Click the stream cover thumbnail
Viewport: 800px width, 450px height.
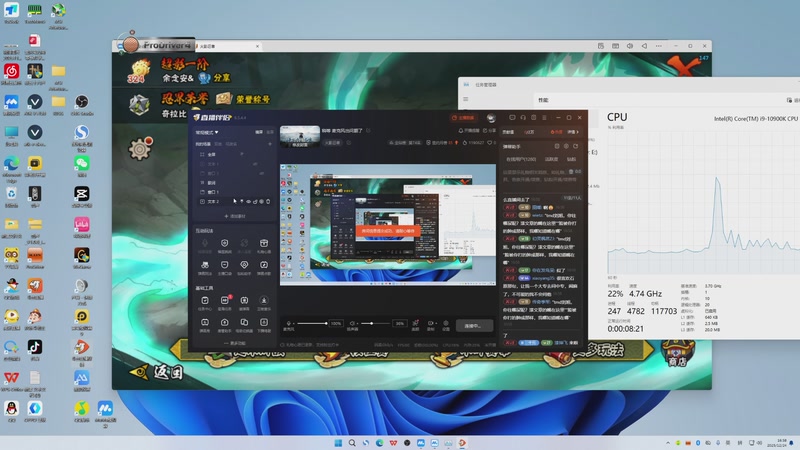coord(300,136)
